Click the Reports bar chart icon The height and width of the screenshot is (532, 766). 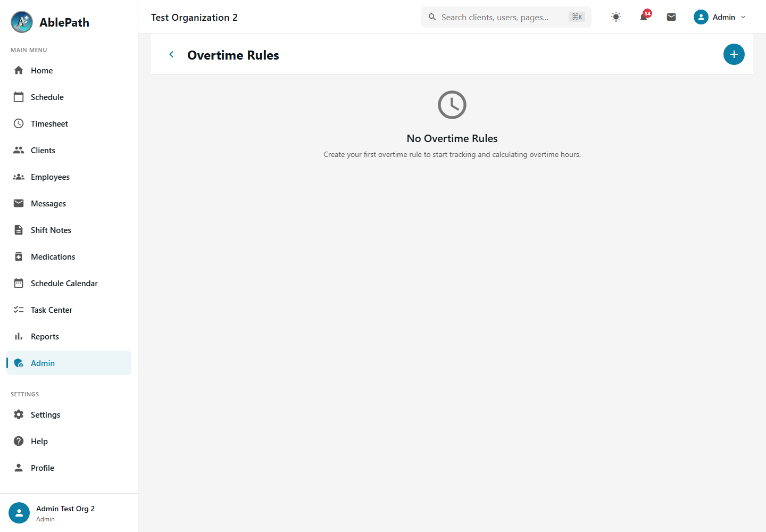pyautogui.click(x=19, y=336)
